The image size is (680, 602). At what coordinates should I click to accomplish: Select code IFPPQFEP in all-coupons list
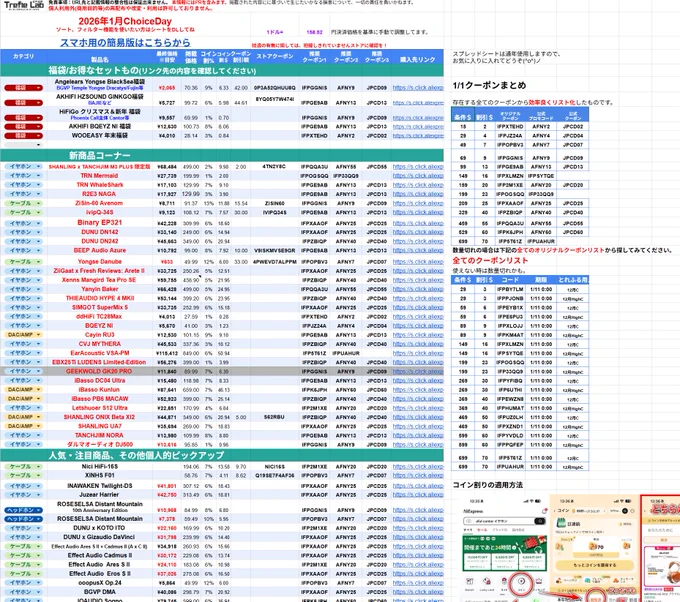point(510,445)
